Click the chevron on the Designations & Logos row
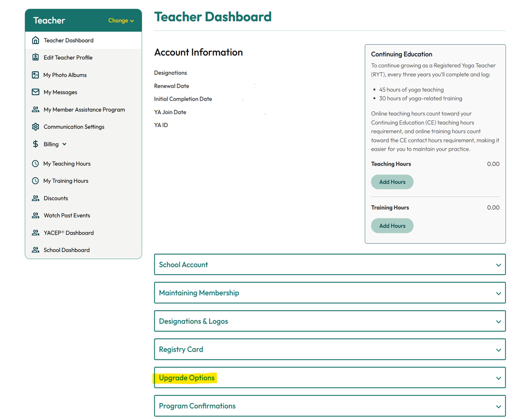Screen dimensions: 532x419 (498, 322)
